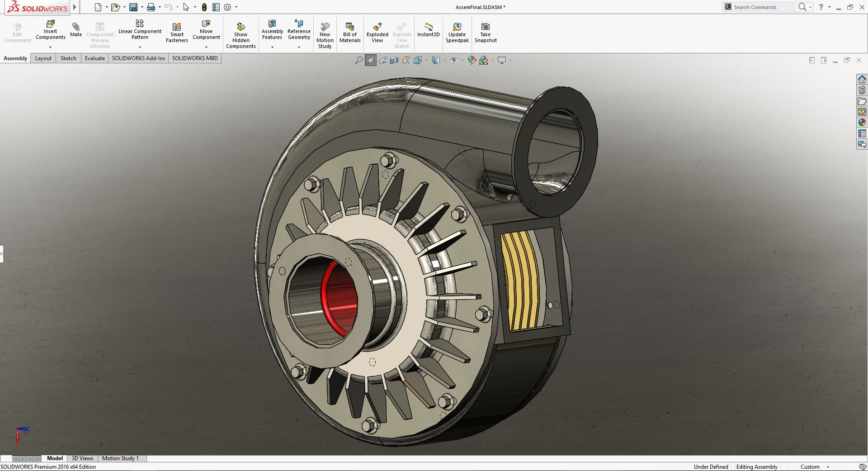Screen dimensions: 868x471
Task: Click the Open file icon
Action: [x=115, y=7]
